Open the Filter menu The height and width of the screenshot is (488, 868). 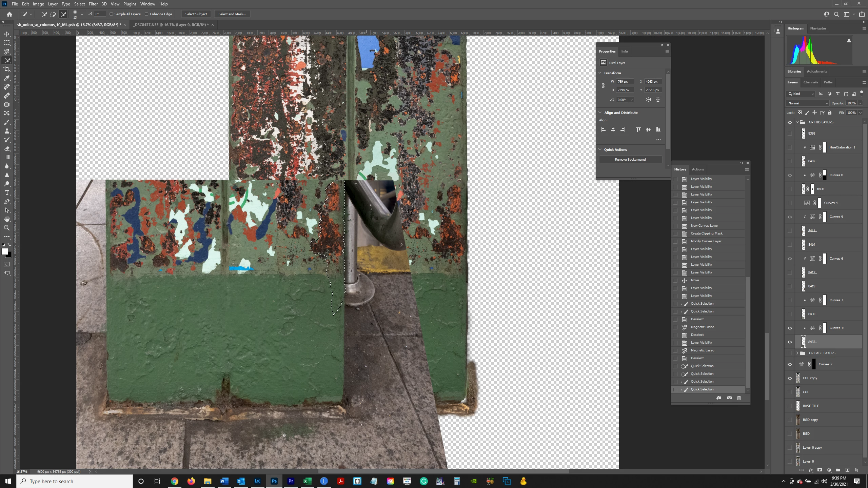[93, 4]
